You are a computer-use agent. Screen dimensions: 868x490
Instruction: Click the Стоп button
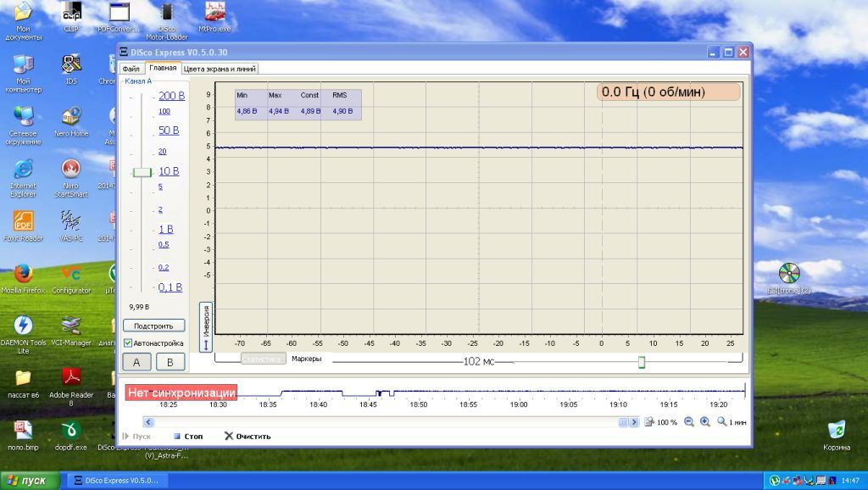[x=188, y=437]
